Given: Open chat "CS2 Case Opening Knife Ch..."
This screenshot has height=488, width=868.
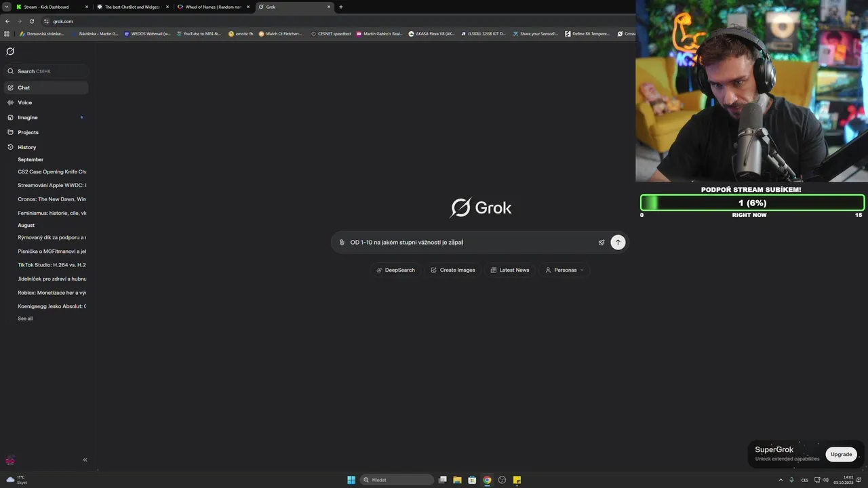Looking at the screenshot, I should click(x=52, y=171).
